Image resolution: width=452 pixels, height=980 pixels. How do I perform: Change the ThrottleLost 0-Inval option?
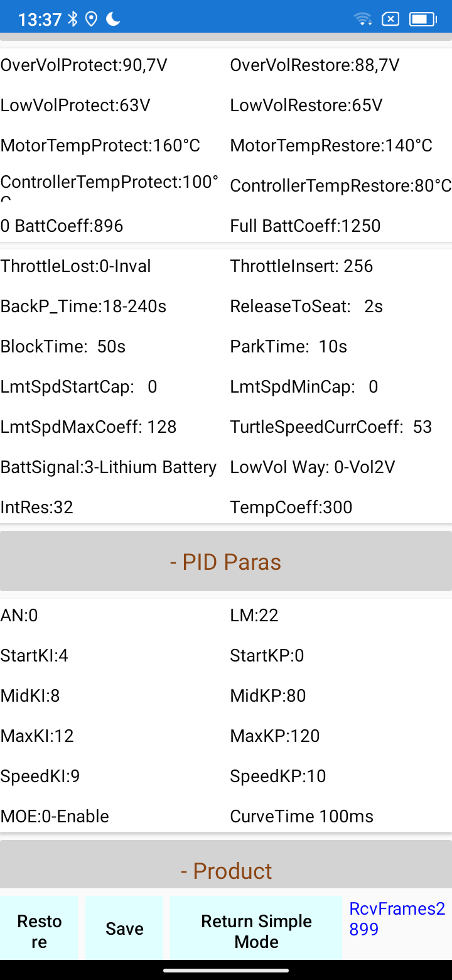(x=76, y=266)
